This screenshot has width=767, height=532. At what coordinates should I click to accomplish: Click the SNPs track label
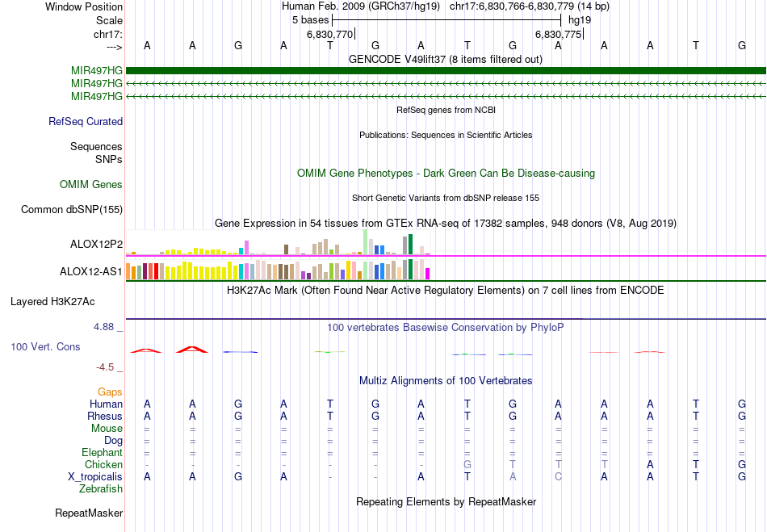click(109, 159)
